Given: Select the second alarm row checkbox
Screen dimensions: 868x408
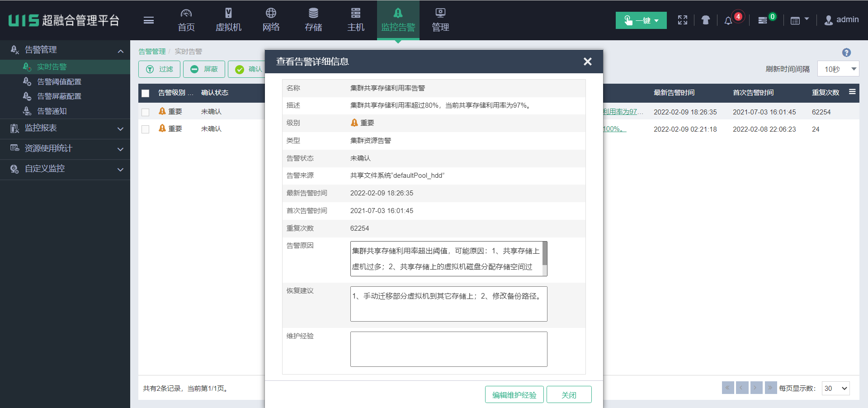Looking at the screenshot, I should 146,129.
